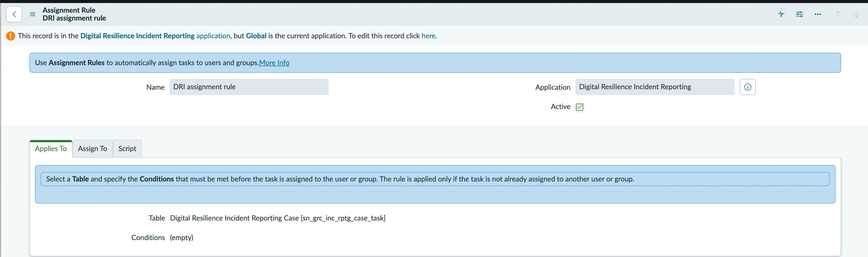Toggle the Active checkbox
The width and height of the screenshot is (868, 257).
click(579, 107)
